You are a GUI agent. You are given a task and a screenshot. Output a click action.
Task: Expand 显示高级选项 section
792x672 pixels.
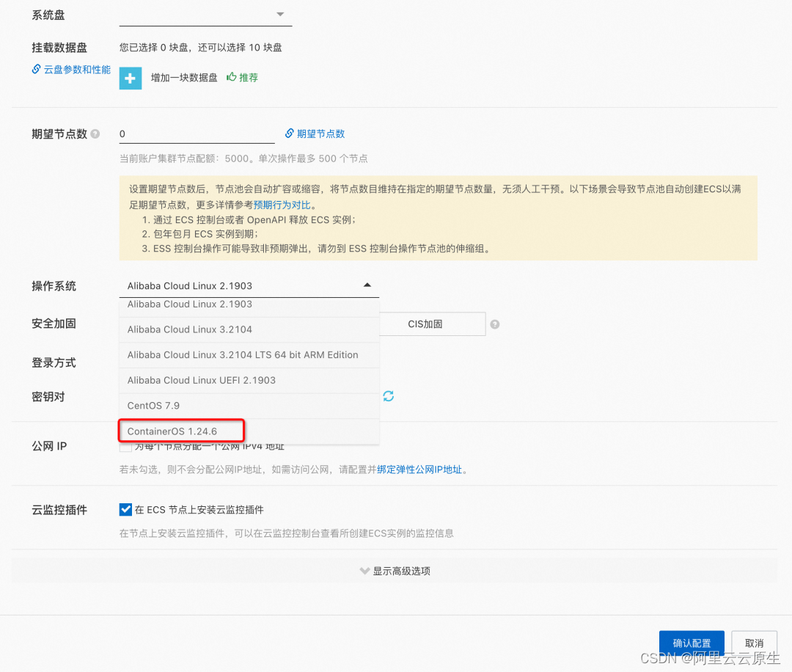point(395,571)
